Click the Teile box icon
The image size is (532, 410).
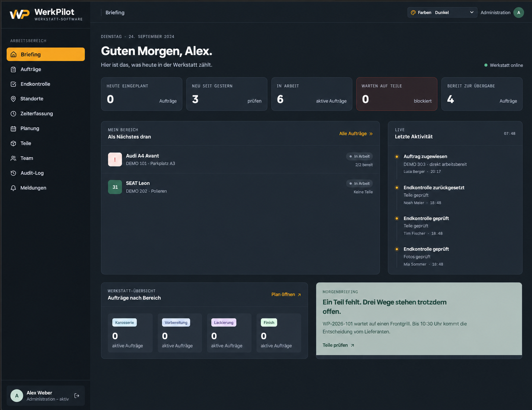click(13, 143)
